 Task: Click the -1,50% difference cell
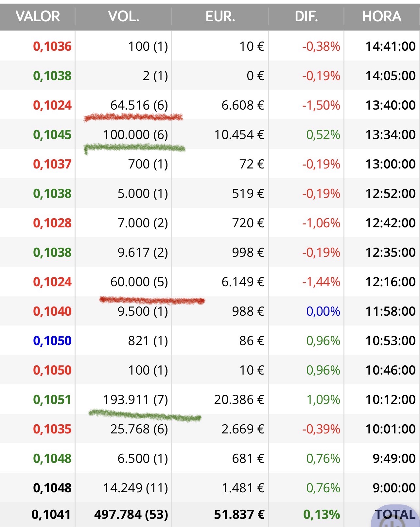[x=321, y=105]
